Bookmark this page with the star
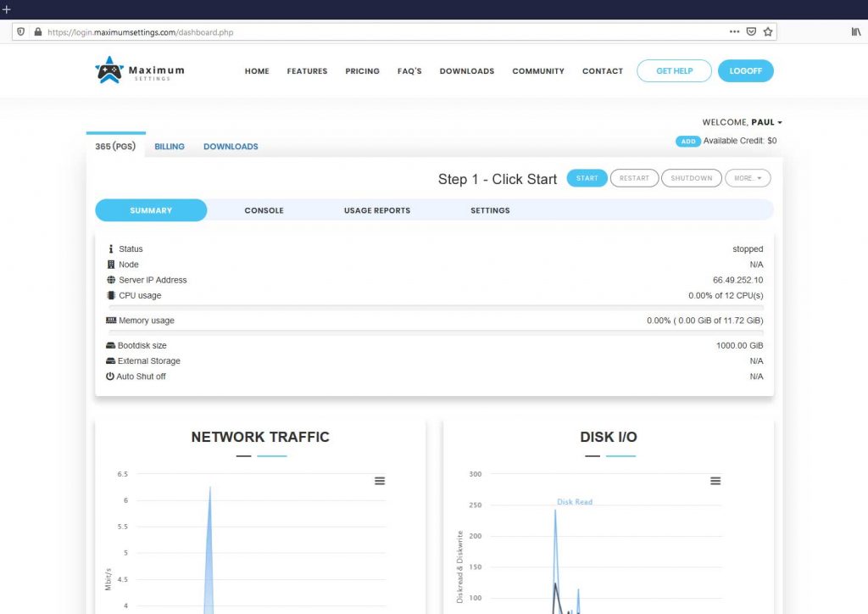 (x=768, y=31)
